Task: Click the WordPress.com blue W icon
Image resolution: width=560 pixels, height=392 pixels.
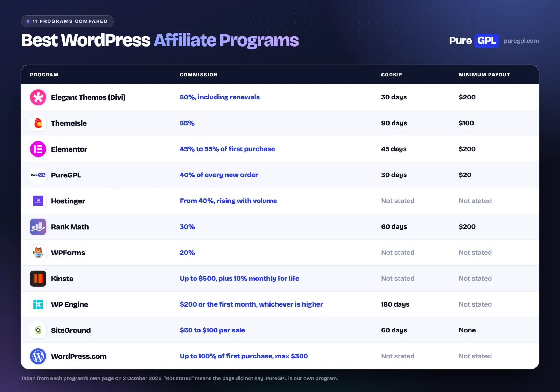Action: pos(38,356)
